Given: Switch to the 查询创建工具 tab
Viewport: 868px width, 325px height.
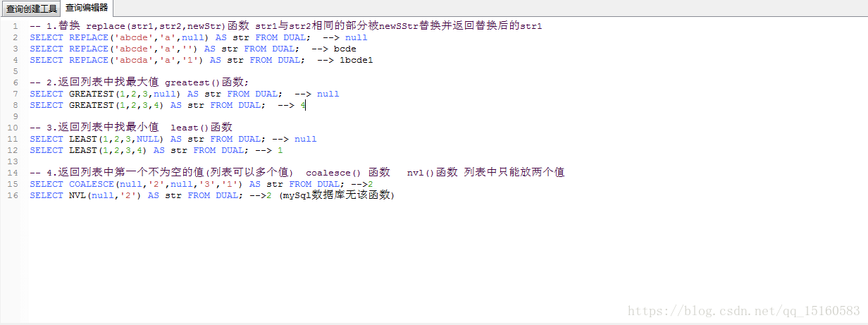Looking at the screenshot, I should tap(31, 8).
